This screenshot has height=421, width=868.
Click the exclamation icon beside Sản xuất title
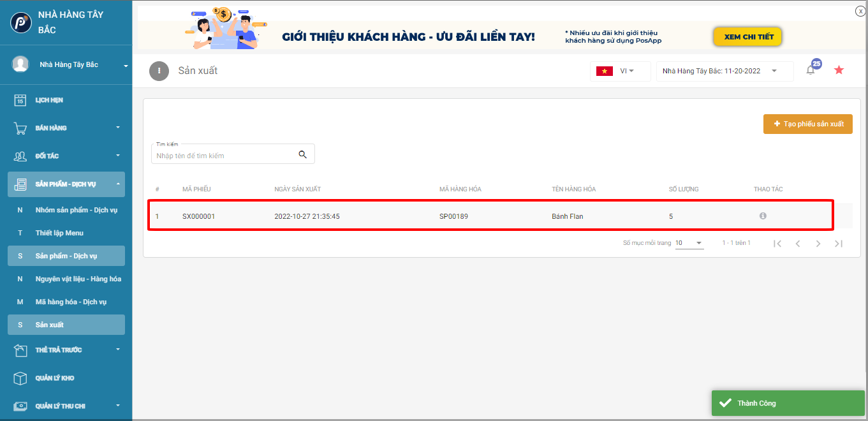[x=159, y=71]
